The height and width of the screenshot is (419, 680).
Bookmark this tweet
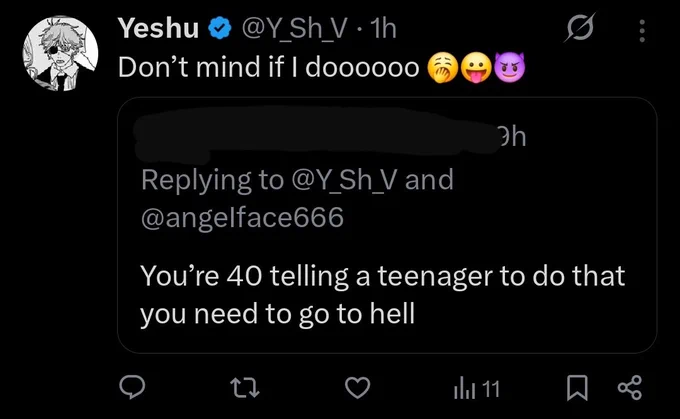pos(577,388)
